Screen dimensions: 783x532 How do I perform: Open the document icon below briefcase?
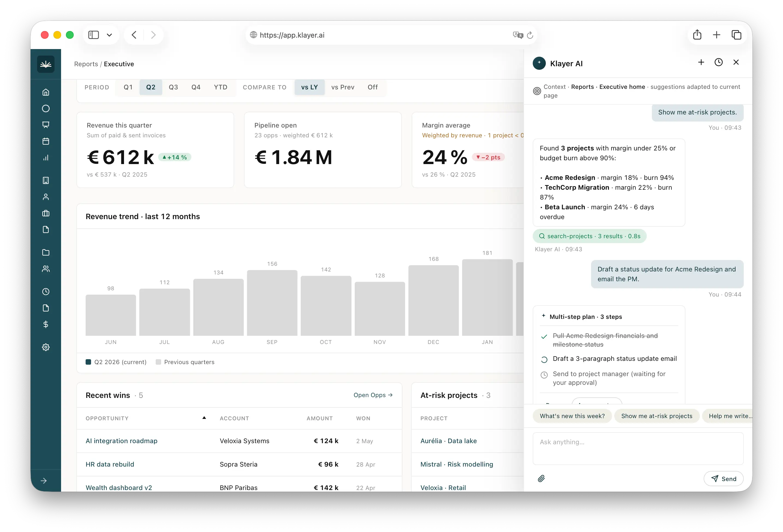46,229
